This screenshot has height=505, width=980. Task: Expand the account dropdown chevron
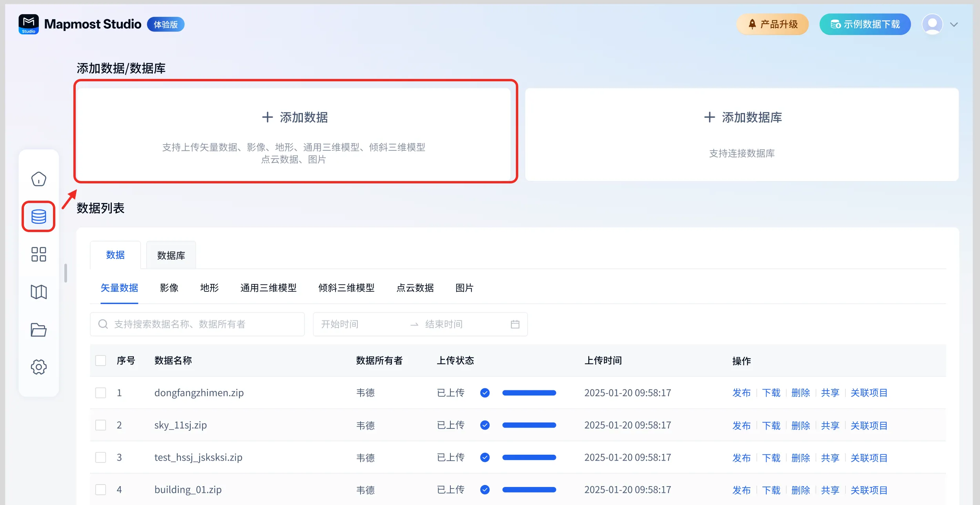954,24
